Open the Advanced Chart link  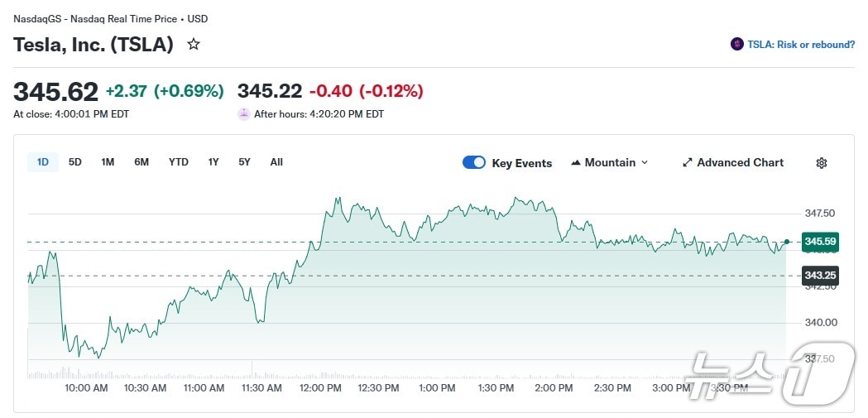[740, 163]
